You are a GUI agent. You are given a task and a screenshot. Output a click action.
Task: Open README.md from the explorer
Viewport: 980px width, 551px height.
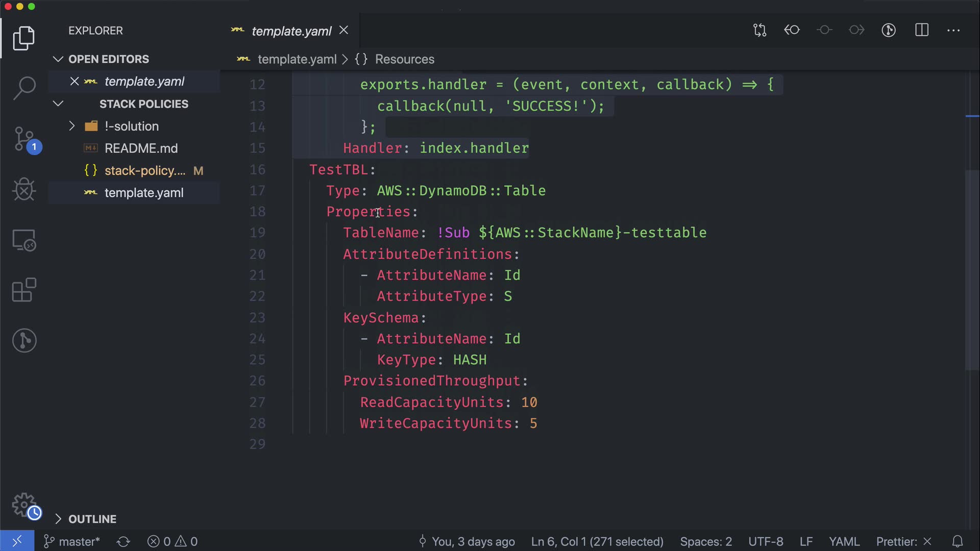[141, 148]
